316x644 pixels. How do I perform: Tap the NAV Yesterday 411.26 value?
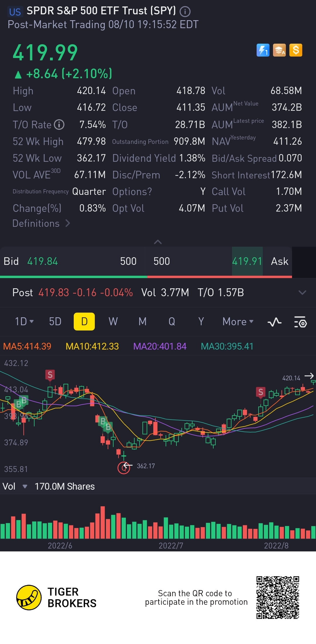[288, 141]
